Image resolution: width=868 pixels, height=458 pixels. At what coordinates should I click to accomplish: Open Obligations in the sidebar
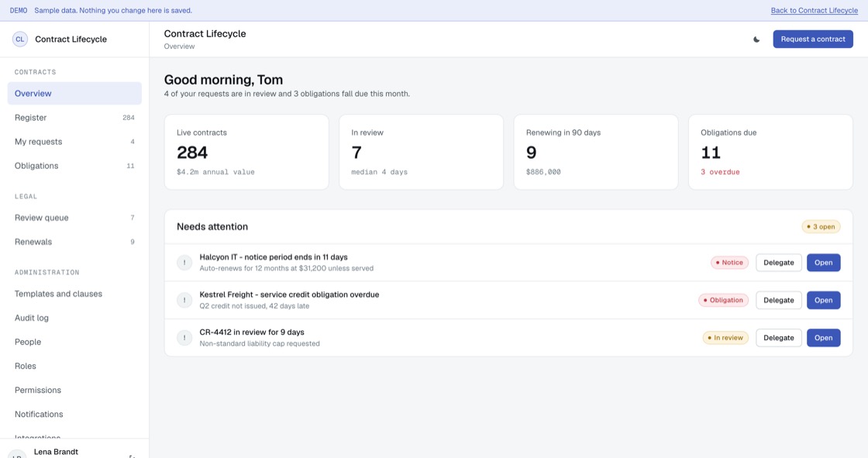tap(74, 166)
